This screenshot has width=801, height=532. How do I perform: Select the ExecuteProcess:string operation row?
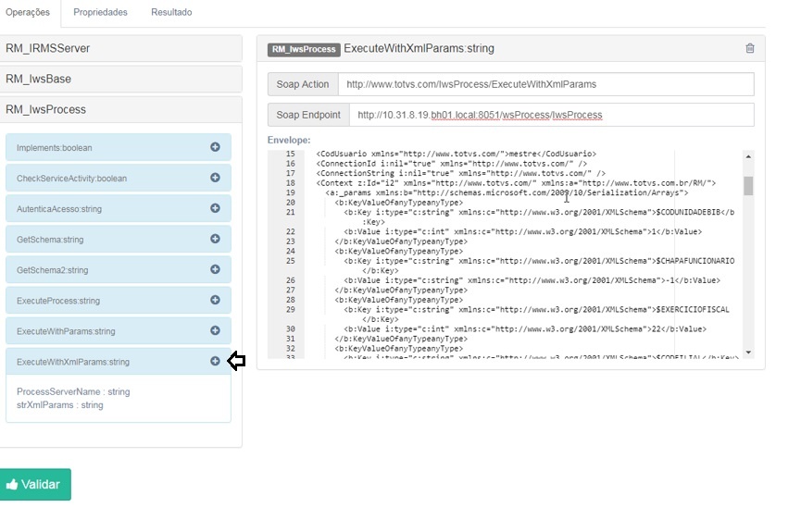tap(118, 301)
